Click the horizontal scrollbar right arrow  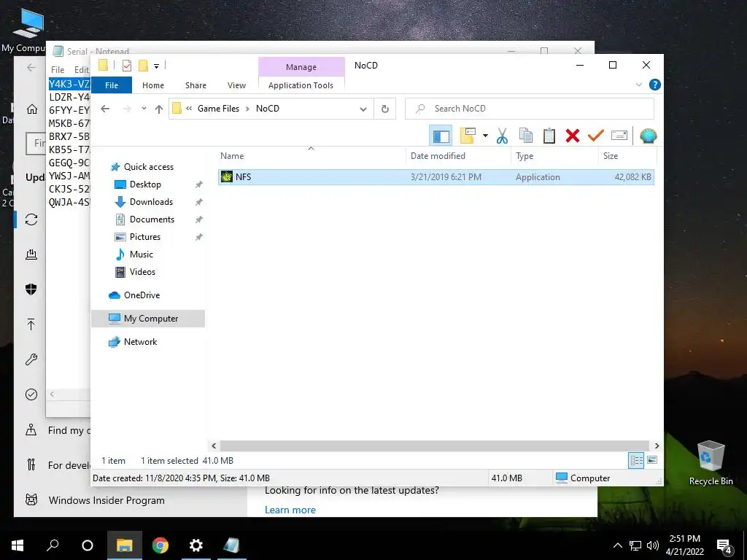pyautogui.click(x=657, y=446)
